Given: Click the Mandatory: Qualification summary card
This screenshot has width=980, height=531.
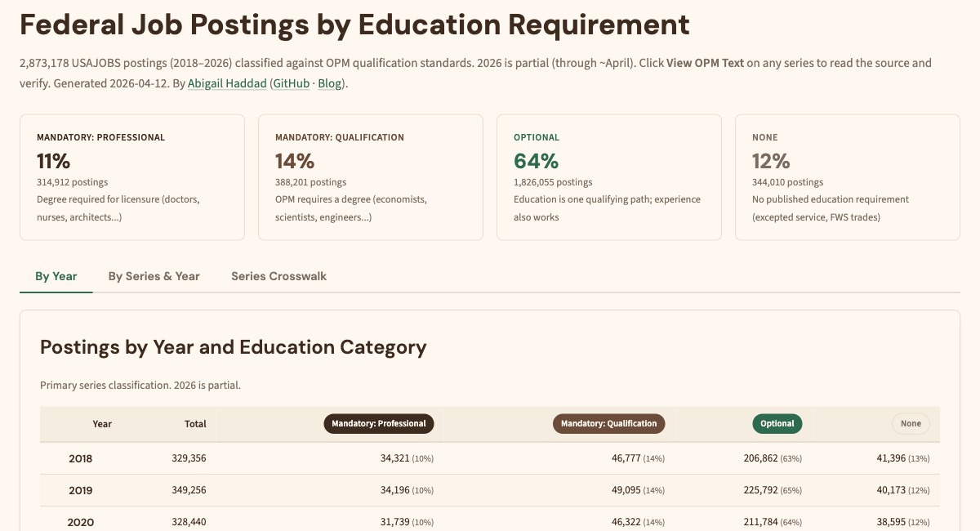Looking at the screenshot, I should coord(371,177).
